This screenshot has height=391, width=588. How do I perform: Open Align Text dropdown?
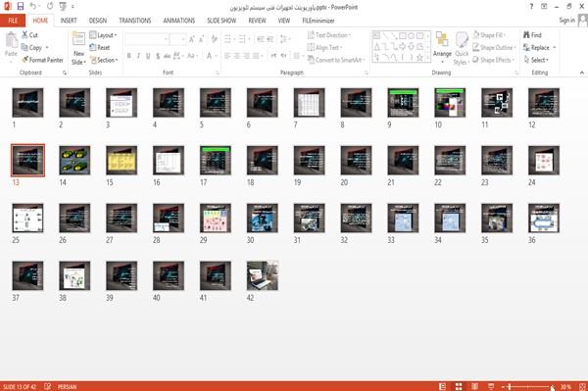[324, 48]
